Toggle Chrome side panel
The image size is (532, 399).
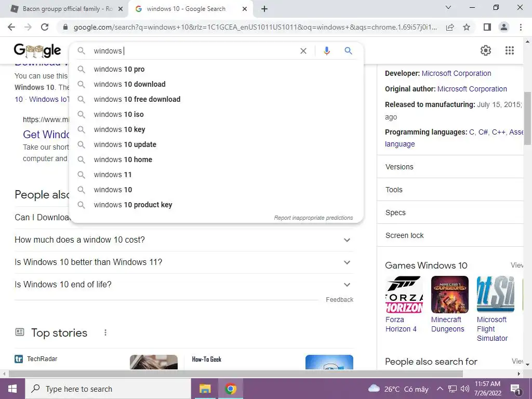tap(487, 27)
